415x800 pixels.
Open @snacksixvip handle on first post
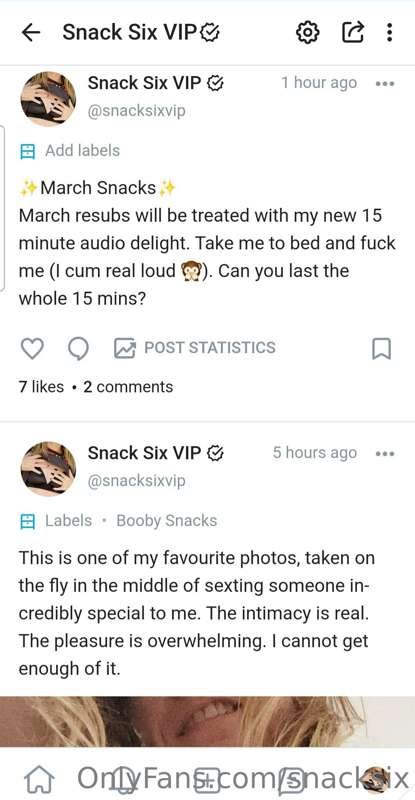coord(136,111)
